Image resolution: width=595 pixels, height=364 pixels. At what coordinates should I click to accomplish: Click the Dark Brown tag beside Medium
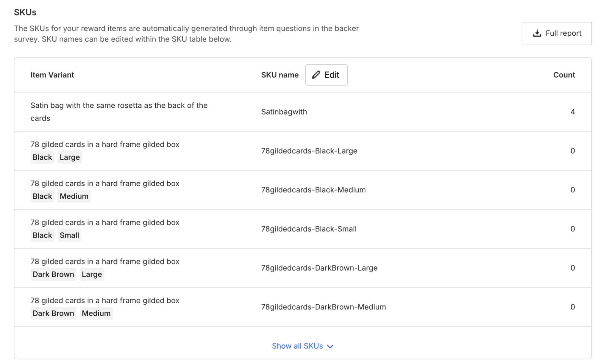53,313
